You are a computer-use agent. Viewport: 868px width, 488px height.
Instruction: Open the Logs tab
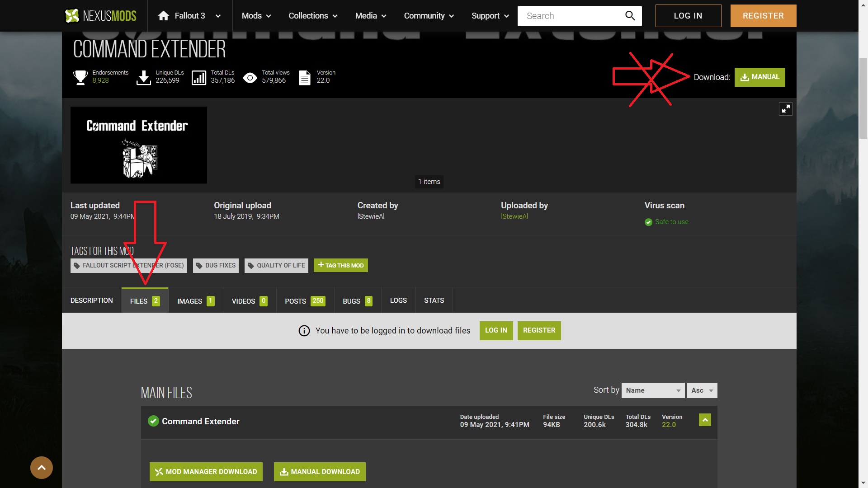(x=398, y=300)
